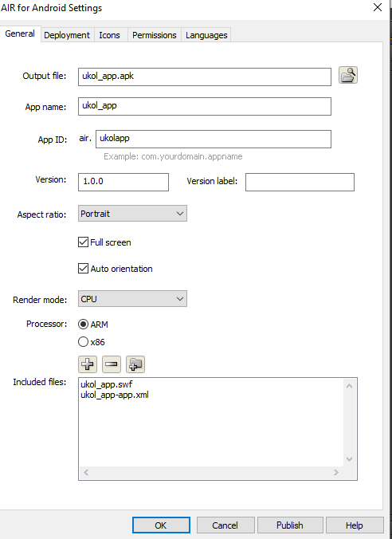392x539 pixels.
Task: Browse for output file folder icon
Action: pos(348,75)
